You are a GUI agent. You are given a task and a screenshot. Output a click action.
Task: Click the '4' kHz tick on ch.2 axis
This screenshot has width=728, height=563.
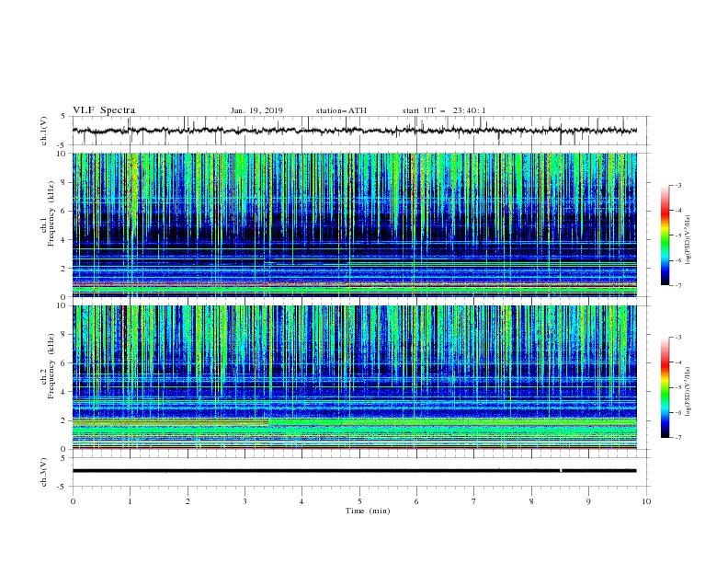click(x=64, y=392)
